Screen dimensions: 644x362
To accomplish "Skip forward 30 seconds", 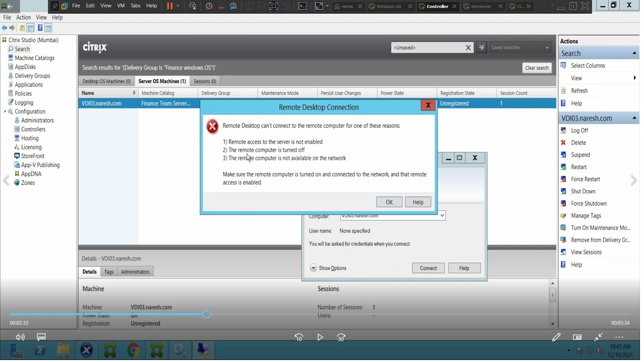I will tap(341, 337).
